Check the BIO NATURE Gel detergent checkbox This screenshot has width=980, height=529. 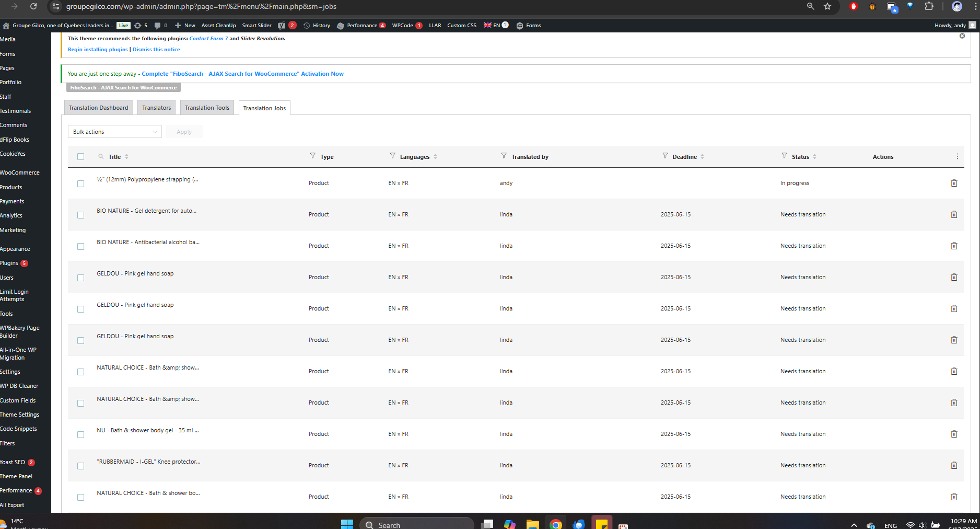coord(80,215)
